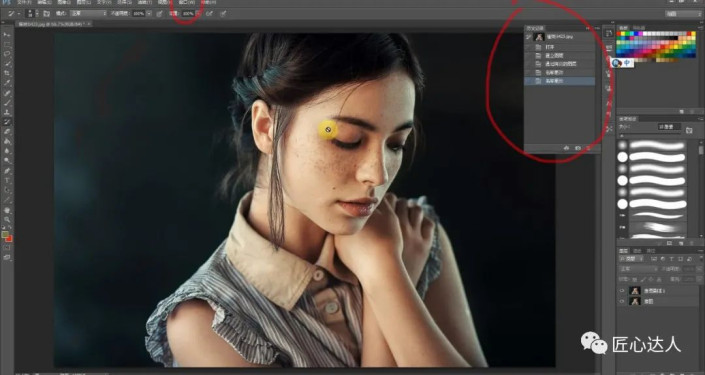Select the Hand tool

point(7,210)
